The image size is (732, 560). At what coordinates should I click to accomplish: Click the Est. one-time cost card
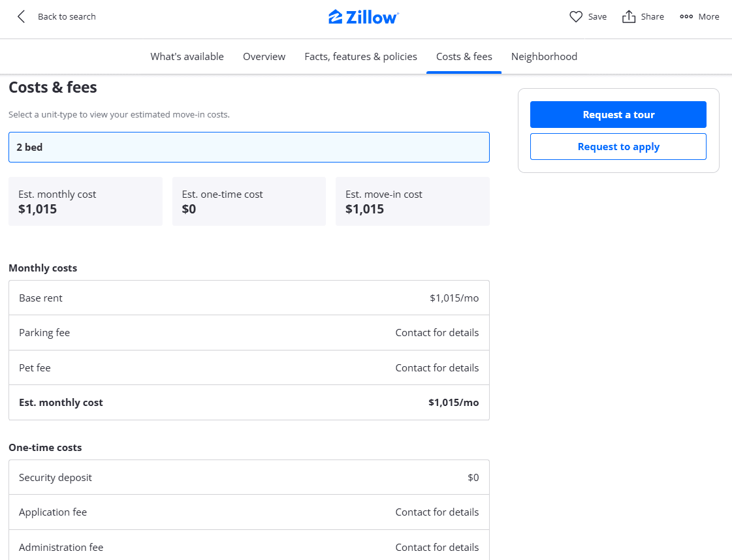click(249, 202)
